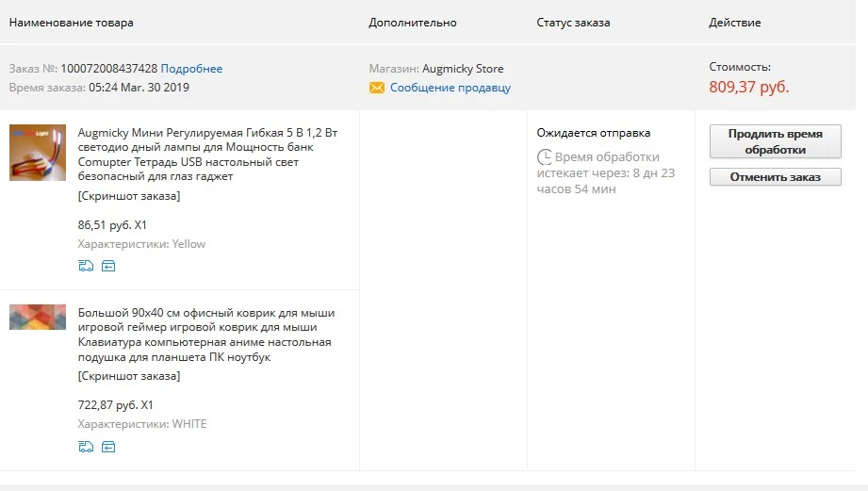Visit the Augmicky Store shop name
The image size is (868, 491).
tap(463, 69)
